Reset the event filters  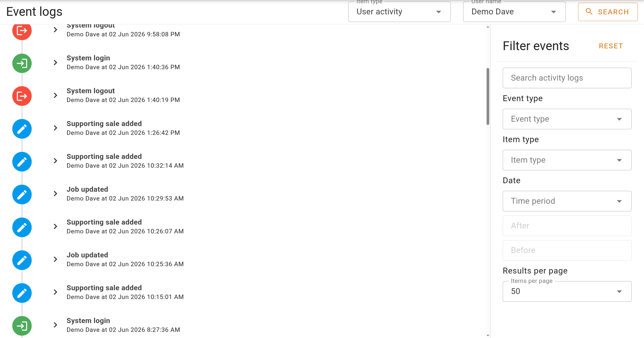pyautogui.click(x=611, y=46)
